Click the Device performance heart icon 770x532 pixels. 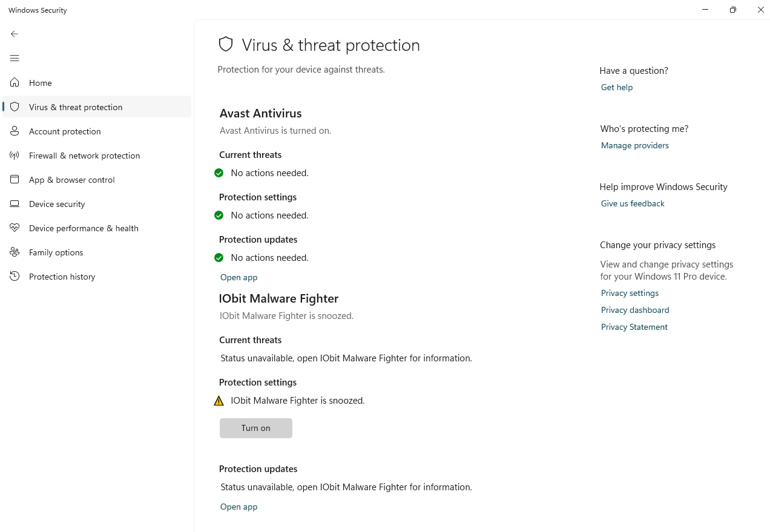(x=15, y=228)
